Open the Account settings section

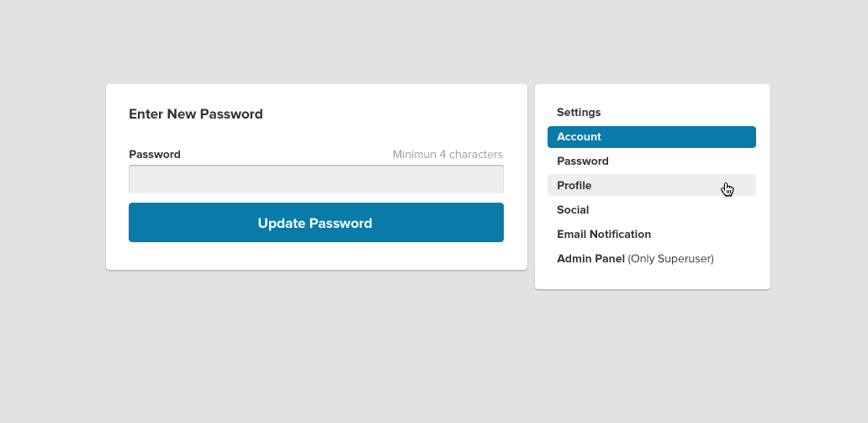click(x=652, y=137)
